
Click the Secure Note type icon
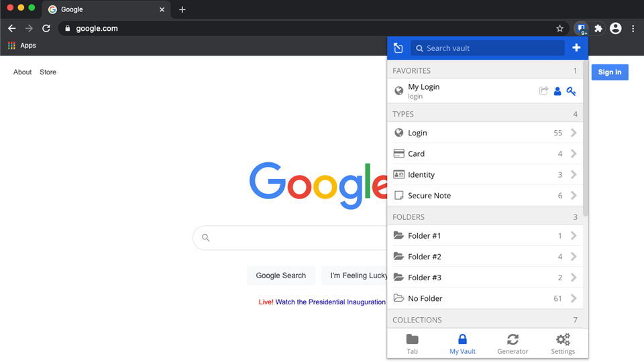[x=398, y=195]
